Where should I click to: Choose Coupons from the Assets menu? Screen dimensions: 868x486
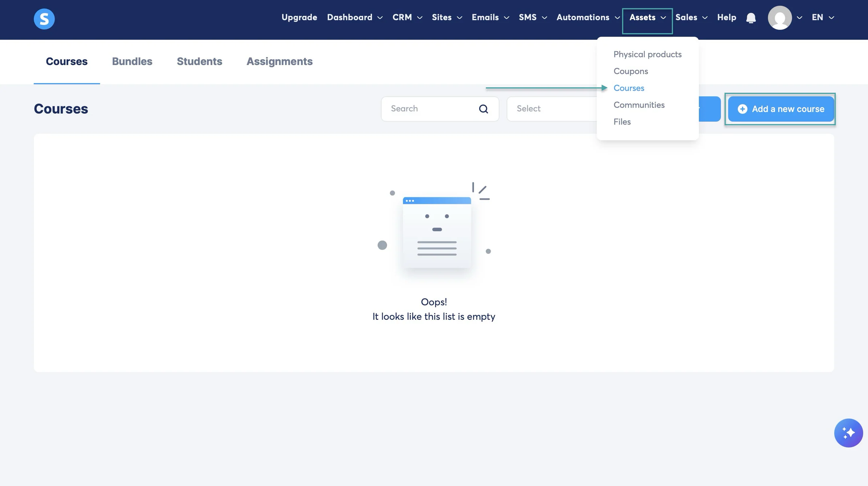pyautogui.click(x=630, y=71)
